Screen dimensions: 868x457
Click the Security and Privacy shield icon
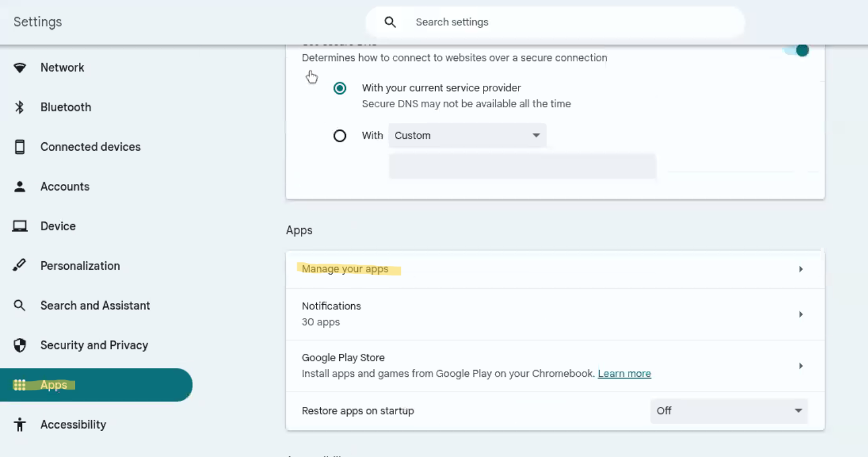[20, 345]
